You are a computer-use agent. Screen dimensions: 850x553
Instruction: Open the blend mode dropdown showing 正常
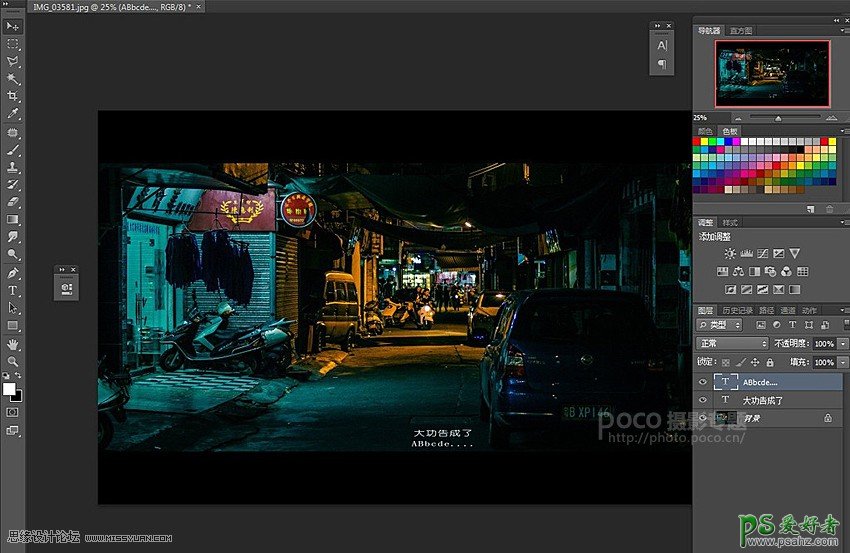[731, 343]
